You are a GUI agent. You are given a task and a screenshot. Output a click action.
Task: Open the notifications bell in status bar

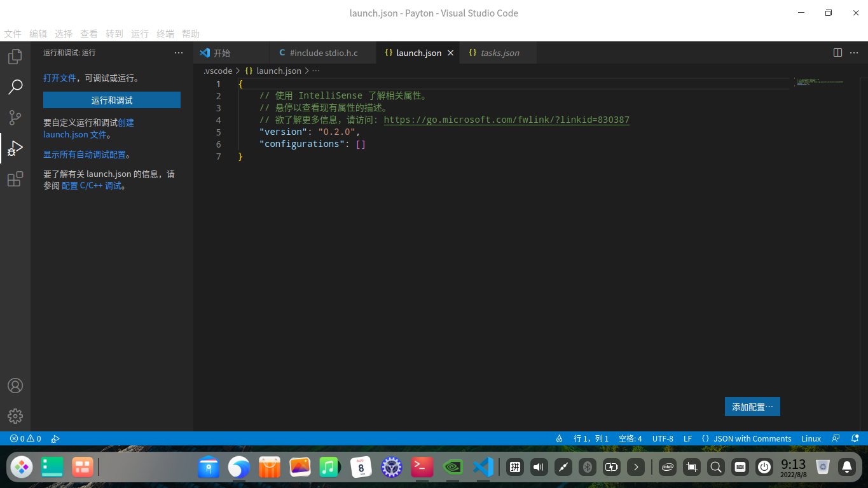point(856,438)
